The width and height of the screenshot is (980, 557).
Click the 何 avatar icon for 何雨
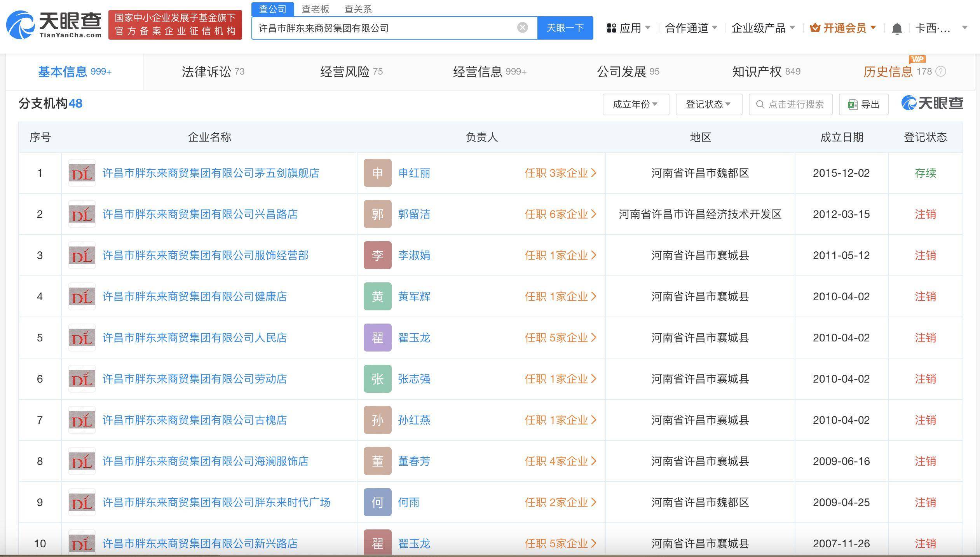(x=377, y=502)
